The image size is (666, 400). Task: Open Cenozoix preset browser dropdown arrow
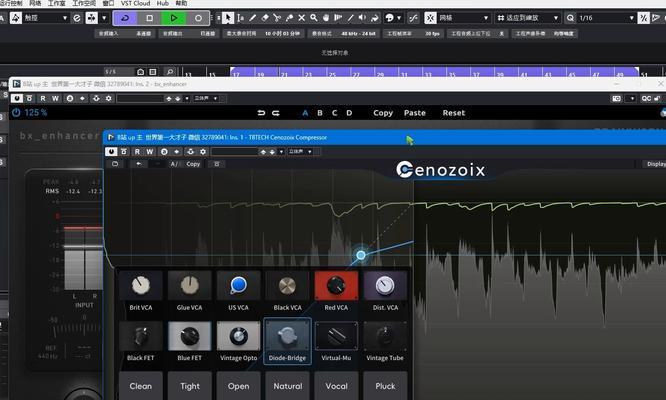(x=281, y=152)
